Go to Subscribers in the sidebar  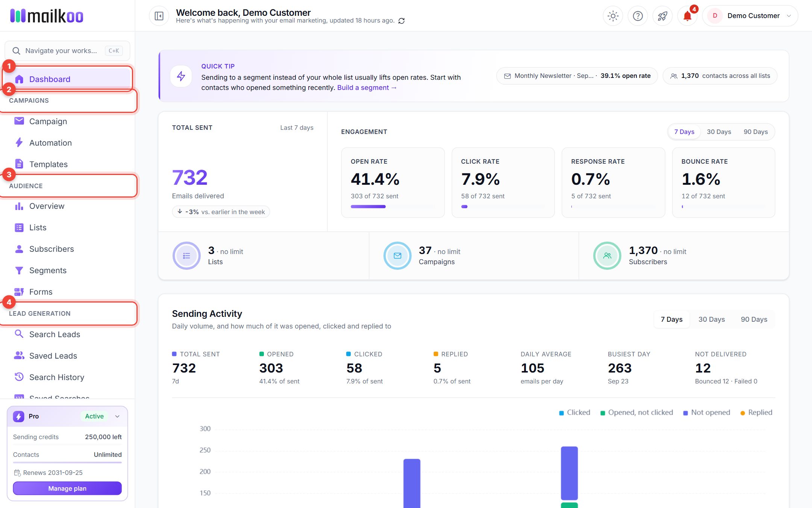click(x=67, y=249)
